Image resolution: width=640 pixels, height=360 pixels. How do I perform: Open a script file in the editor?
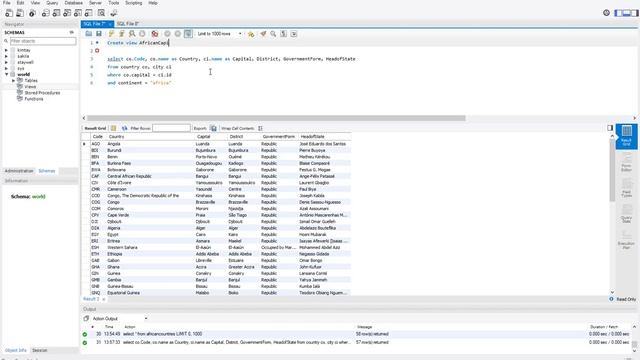pos(89,34)
